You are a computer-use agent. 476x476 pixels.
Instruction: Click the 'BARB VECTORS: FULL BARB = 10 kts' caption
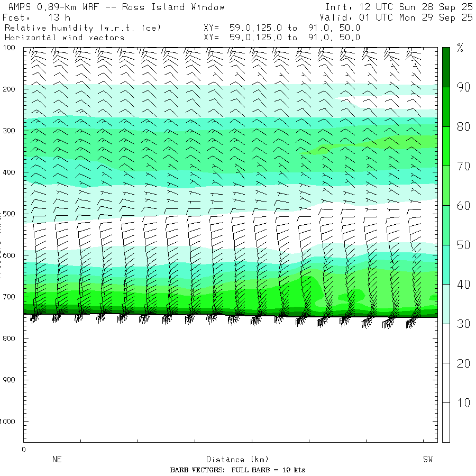(x=237, y=470)
